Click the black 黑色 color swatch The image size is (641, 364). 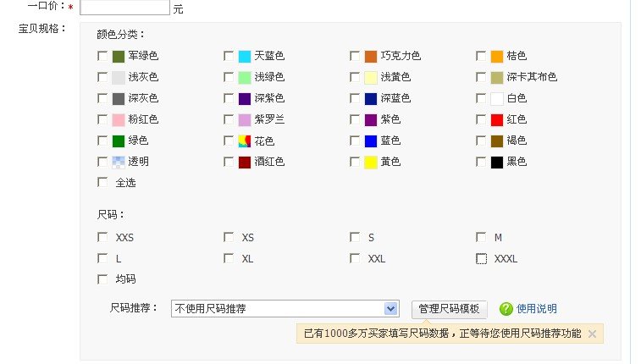(x=497, y=162)
